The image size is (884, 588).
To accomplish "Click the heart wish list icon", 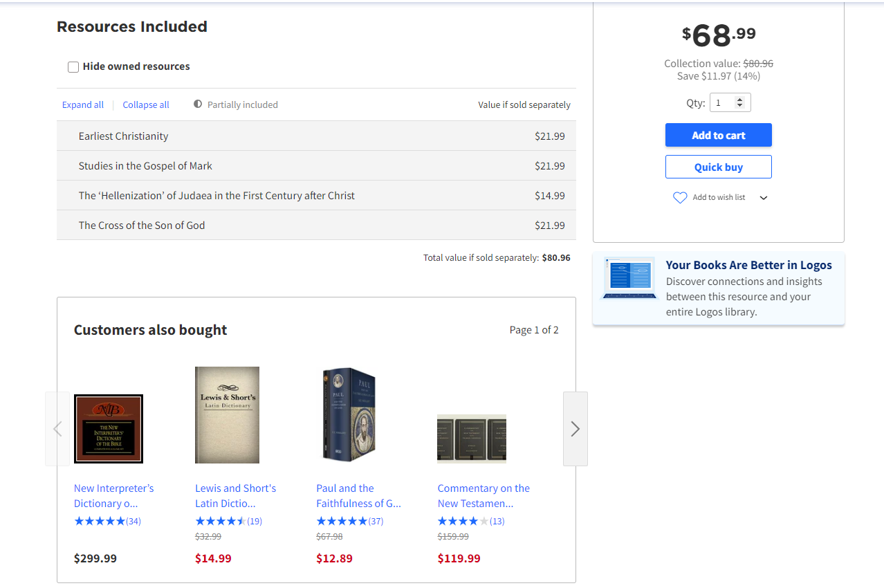I will [x=680, y=198].
